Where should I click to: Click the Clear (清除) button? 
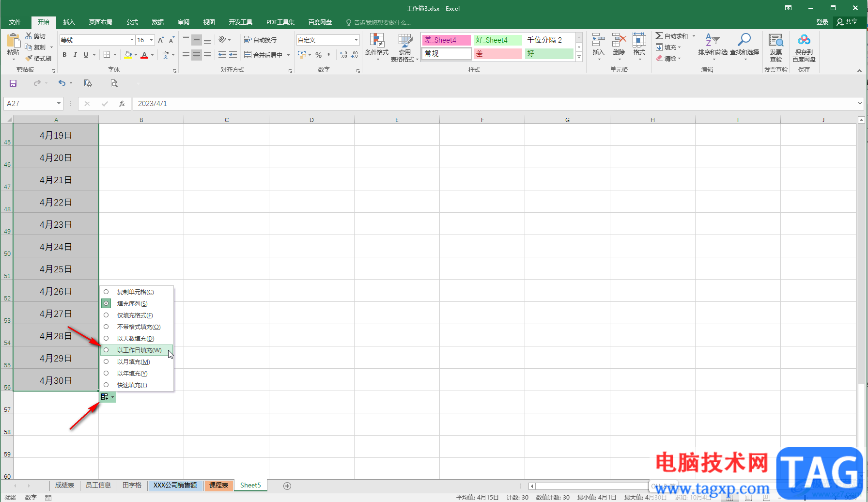pos(669,58)
